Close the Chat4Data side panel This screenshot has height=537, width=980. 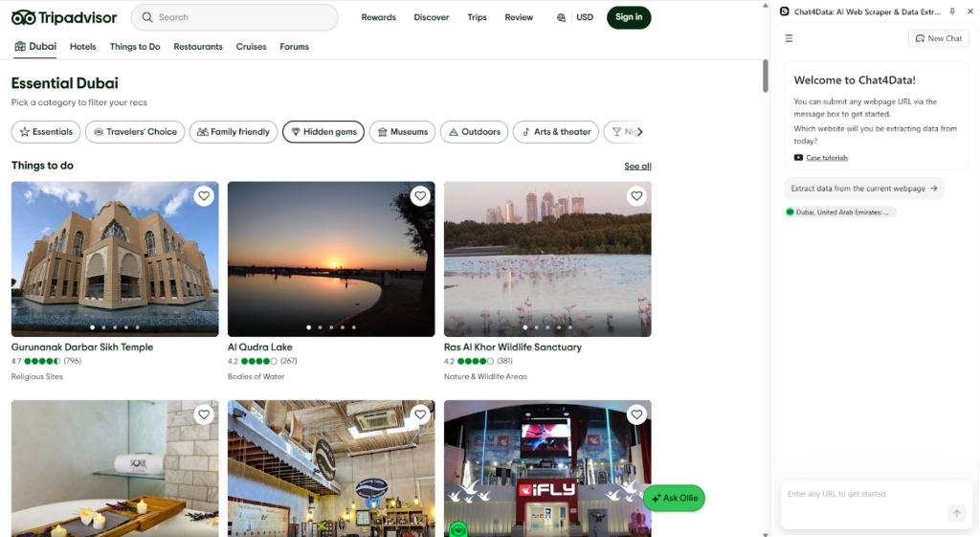click(970, 11)
